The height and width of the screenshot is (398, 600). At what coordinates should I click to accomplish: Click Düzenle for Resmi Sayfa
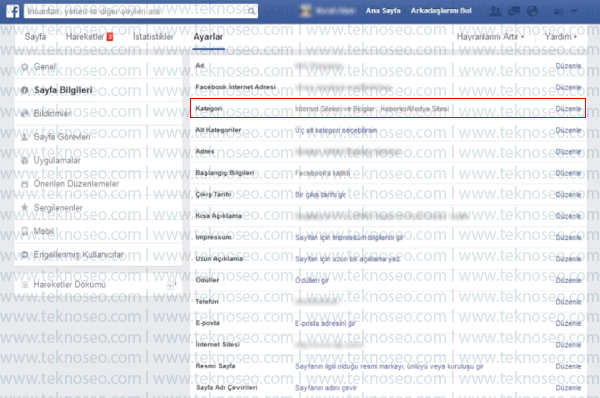click(568, 366)
